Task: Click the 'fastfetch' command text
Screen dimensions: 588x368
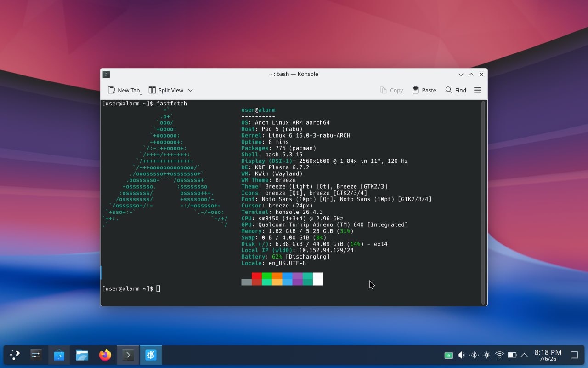Action: coord(172,103)
